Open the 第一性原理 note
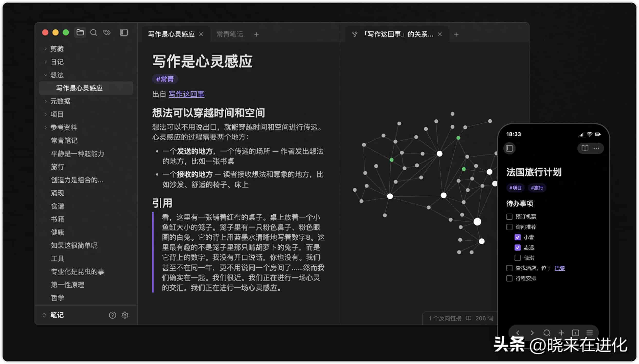Image resolution: width=639 pixels, height=364 pixels. point(67,285)
